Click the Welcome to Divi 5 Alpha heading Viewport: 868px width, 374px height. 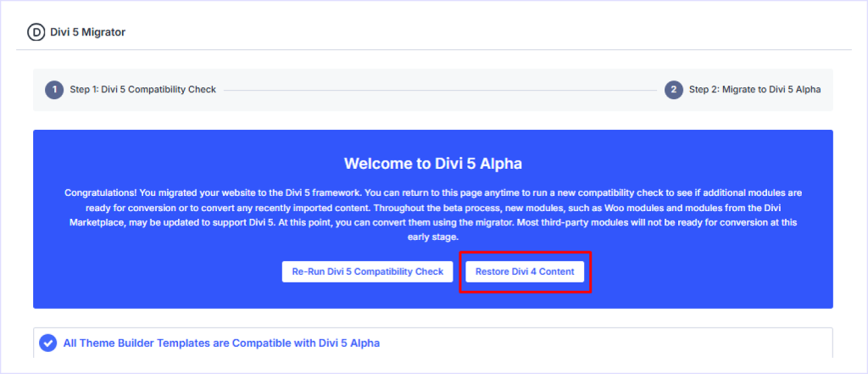pyautogui.click(x=432, y=163)
